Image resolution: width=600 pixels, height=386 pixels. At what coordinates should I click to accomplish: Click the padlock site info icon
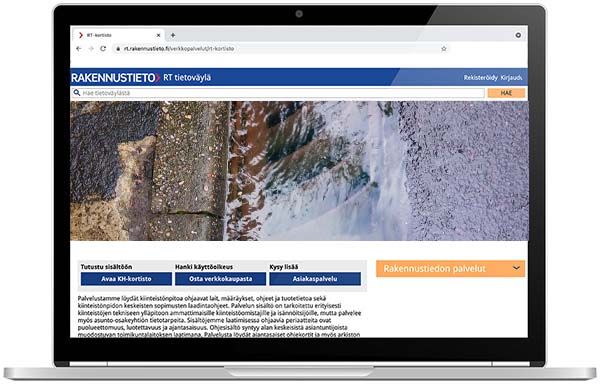[118, 49]
